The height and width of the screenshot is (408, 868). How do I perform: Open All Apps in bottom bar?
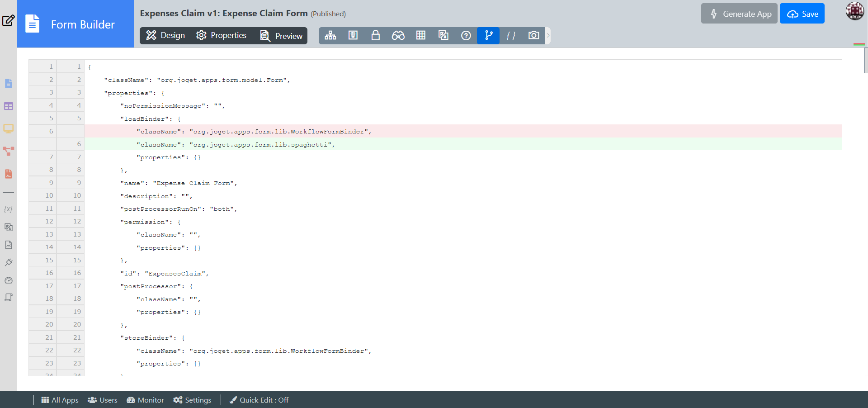point(60,400)
